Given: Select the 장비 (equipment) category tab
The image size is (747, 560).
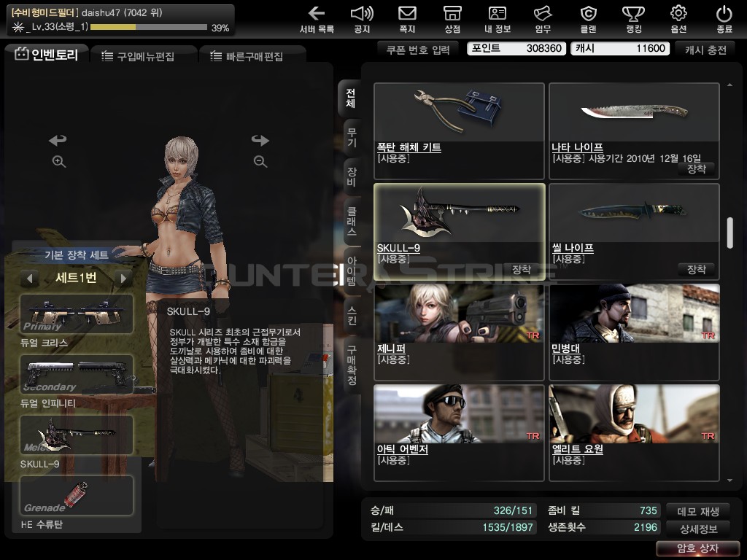Looking at the screenshot, I should coord(352,176).
